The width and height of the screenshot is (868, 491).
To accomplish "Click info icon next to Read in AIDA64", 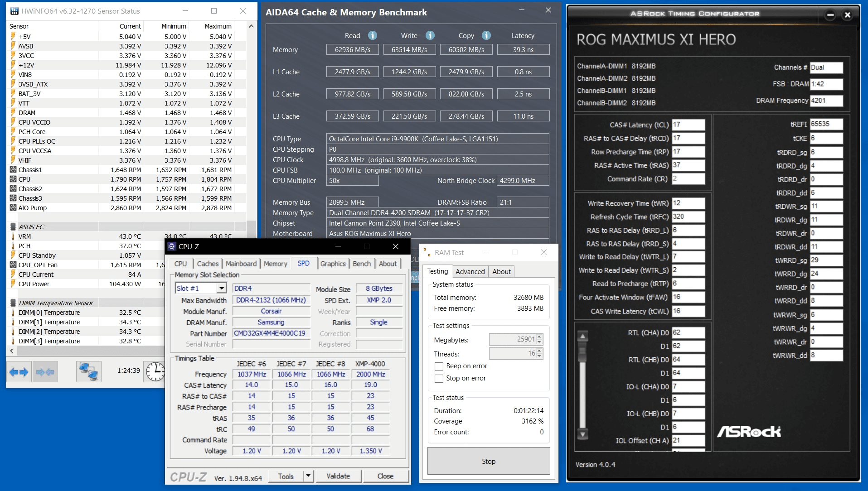I will coord(373,35).
